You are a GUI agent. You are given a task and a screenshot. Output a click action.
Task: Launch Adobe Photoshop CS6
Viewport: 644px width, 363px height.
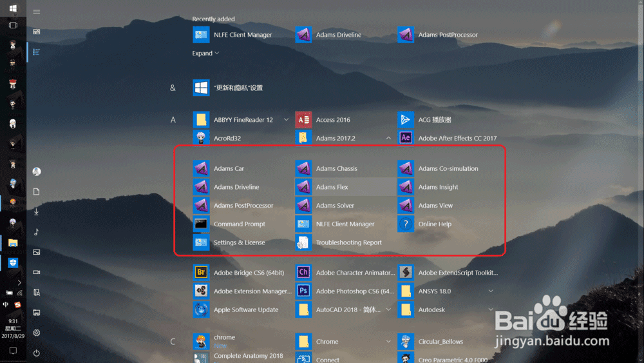point(345,291)
